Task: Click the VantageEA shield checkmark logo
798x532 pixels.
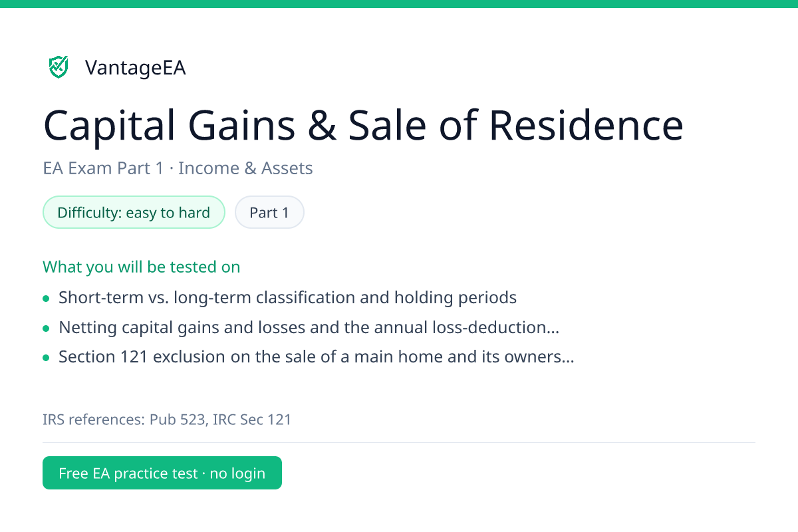Action: (x=59, y=66)
